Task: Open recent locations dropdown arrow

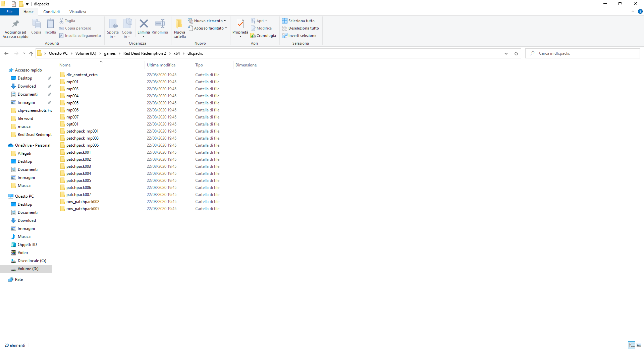Action: 24,53
